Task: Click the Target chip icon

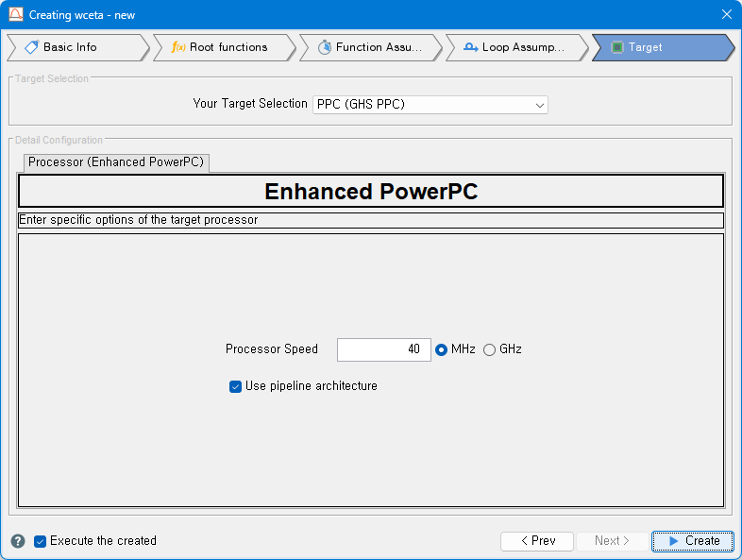Action: click(617, 47)
